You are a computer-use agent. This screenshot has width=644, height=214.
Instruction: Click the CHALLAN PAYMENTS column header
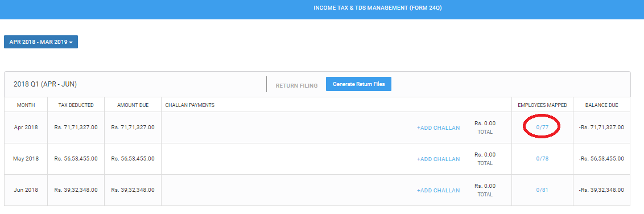[190, 105]
